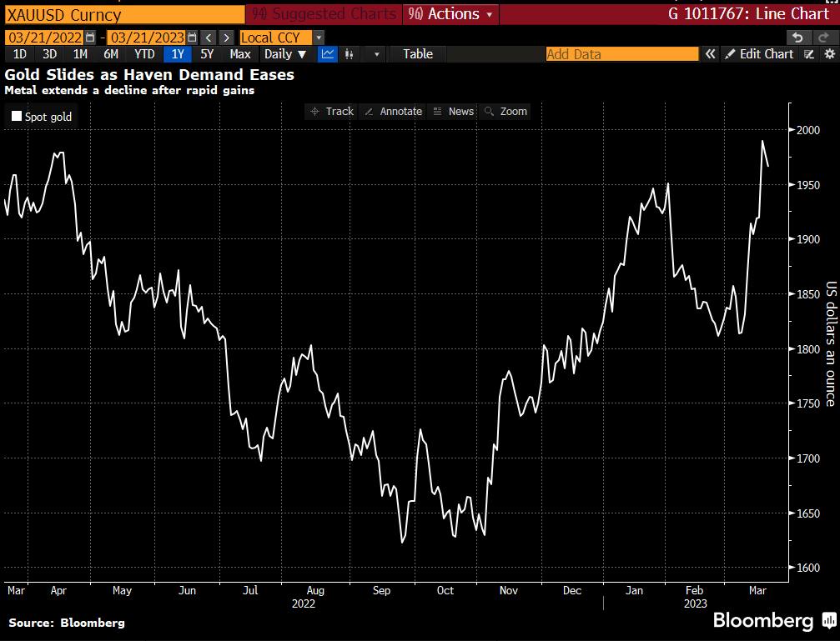Open annotation edit icon next to gear
The image size is (840, 641).
coord(809,54)
